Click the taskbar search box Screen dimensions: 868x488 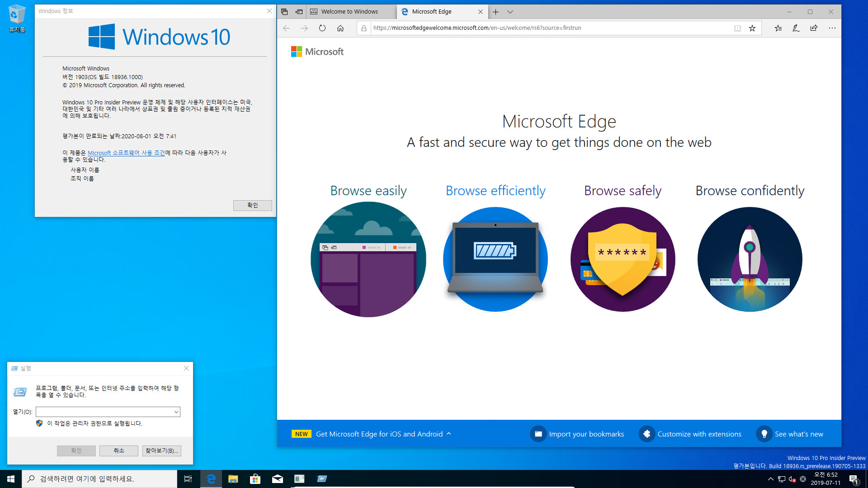click(99, 479)
